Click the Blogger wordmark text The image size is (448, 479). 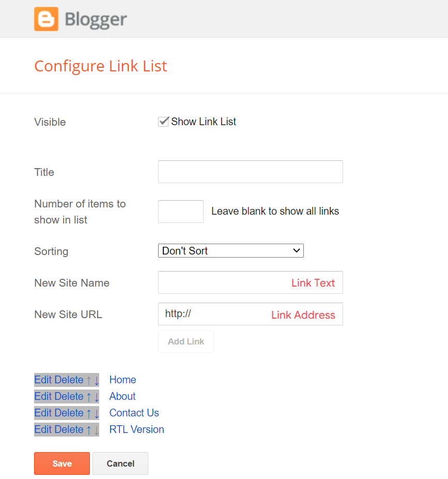point(96,20)
